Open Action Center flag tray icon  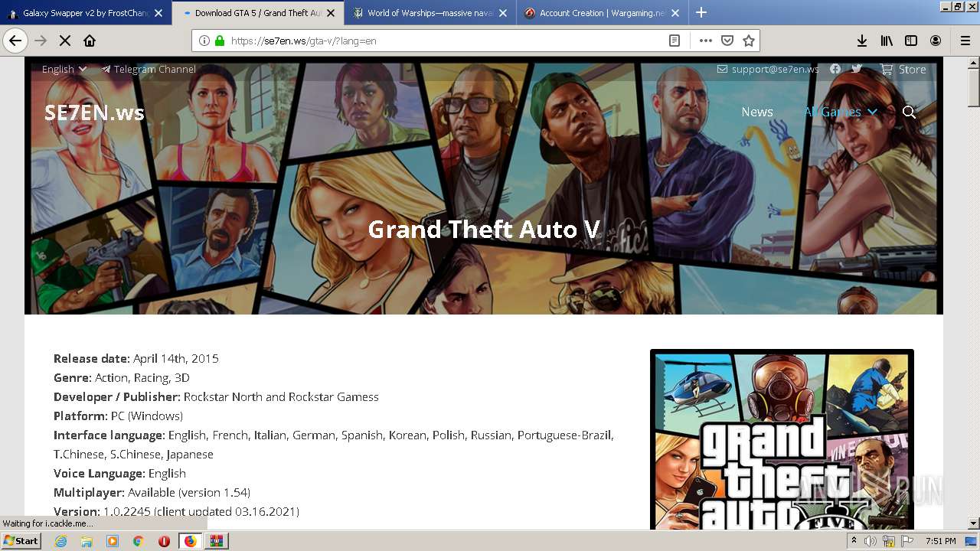pyautogui.click(x=907, y=541)
